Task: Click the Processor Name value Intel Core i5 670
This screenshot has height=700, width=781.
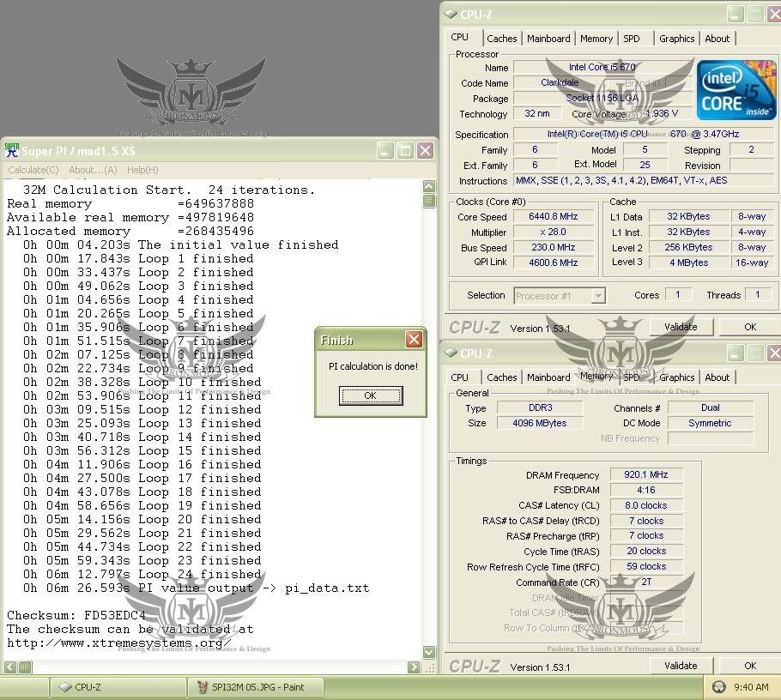Action: tap(602, 67)
